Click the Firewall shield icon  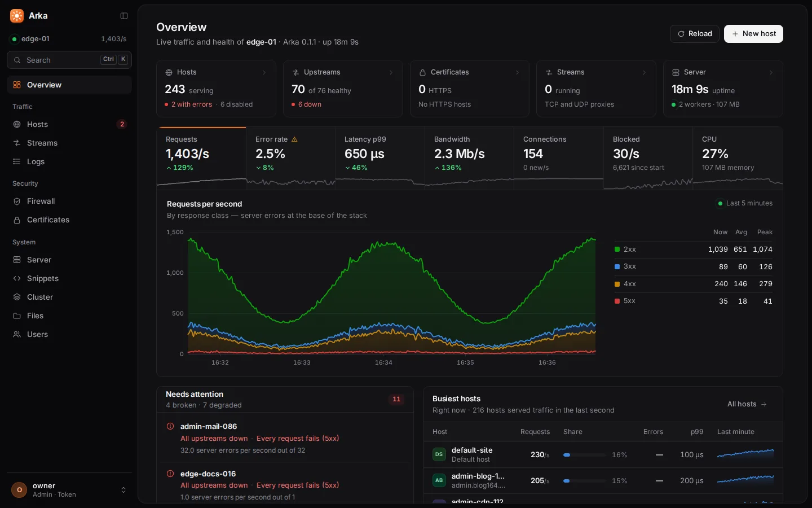[17, 201]
